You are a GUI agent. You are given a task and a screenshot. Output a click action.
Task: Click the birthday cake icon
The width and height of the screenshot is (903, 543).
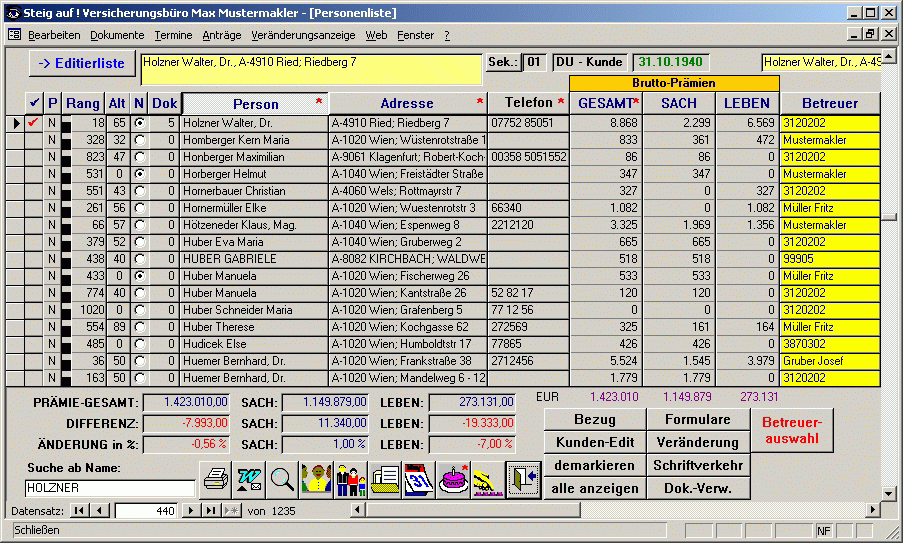click(453, 480)
